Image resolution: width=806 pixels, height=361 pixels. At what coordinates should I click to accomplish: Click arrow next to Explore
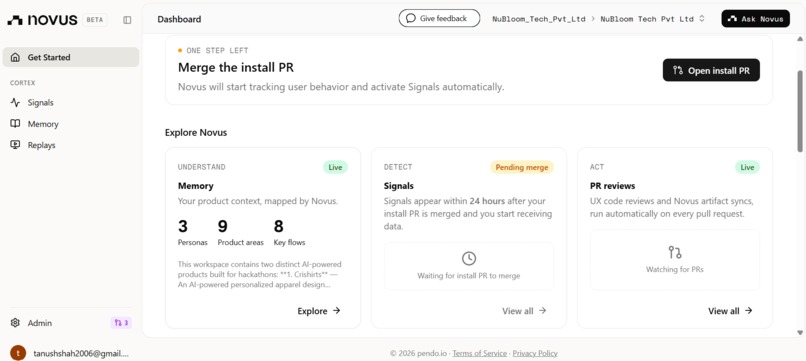(336, 311)
